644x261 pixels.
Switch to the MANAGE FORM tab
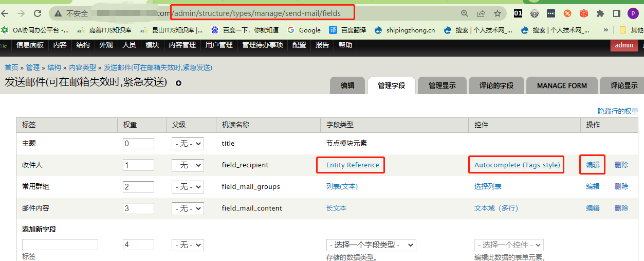click(562, 85)
